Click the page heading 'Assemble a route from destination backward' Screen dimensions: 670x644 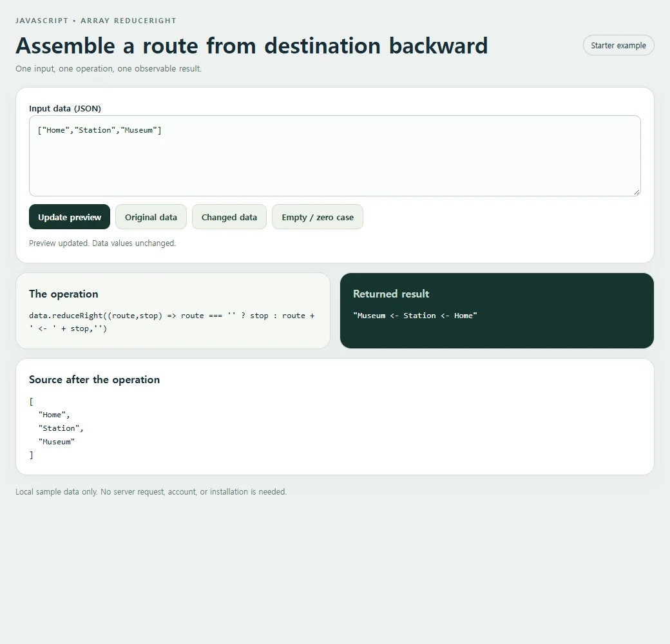click(252, 46)
